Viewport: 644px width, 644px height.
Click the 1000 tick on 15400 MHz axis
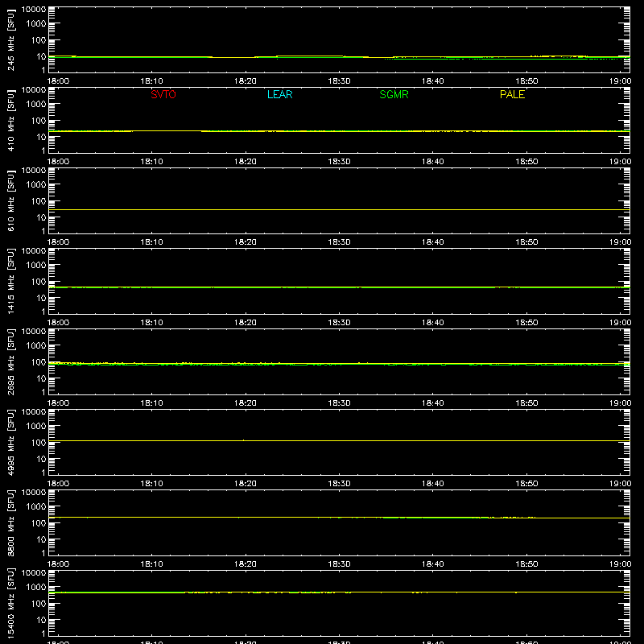click(x=36, y=587)
